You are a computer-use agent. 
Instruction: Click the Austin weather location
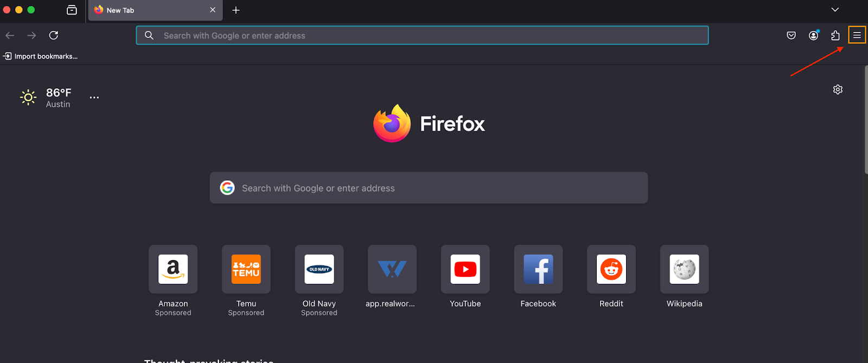[x=58, y=104]
